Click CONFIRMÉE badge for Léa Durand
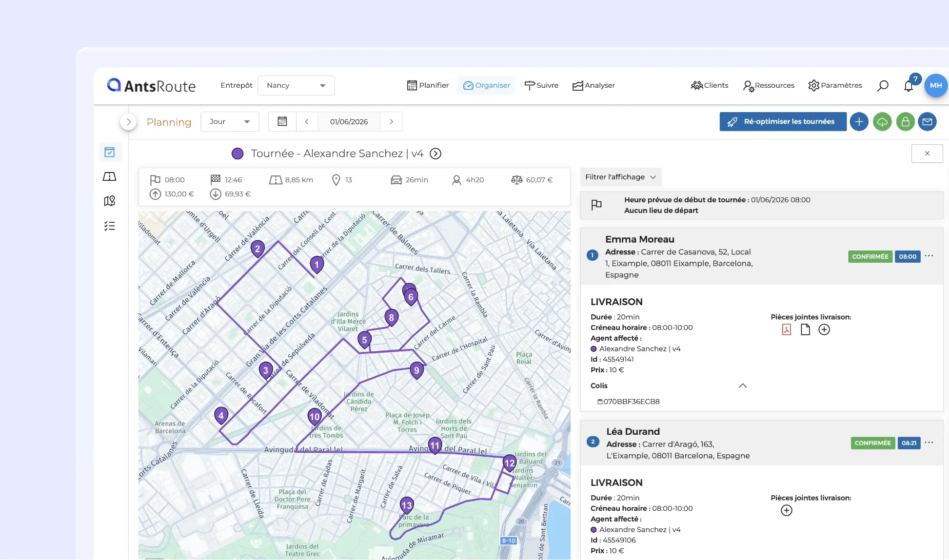Image resolution: width=949 pixels, height=560 pixels. point(873,443)
